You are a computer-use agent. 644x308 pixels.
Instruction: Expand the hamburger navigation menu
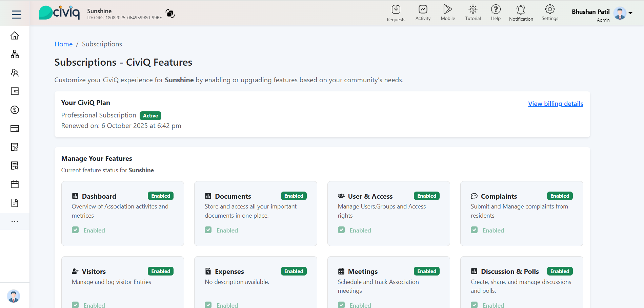pos(16,14)
